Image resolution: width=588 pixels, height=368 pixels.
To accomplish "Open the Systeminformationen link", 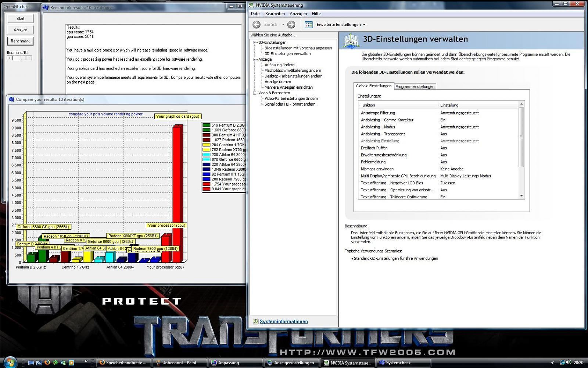I will click(284, 322).
